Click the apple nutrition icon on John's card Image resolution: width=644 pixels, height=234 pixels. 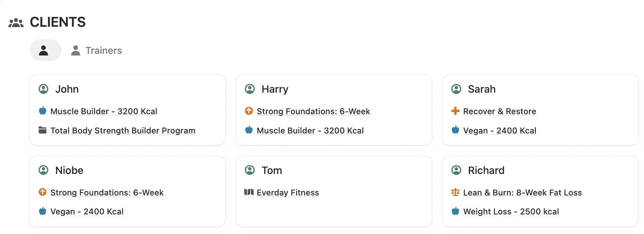[x=43, y=111]
